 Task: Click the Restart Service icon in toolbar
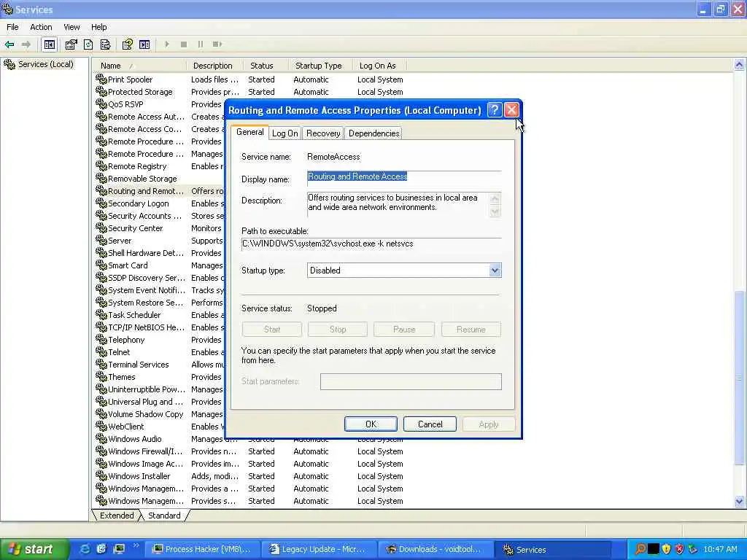[x=217, y=44]
